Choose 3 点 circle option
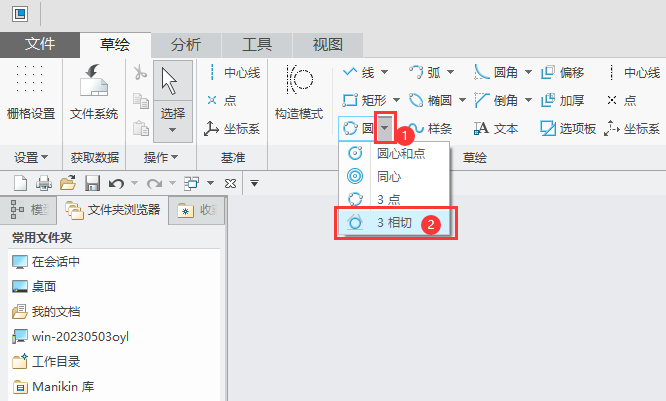 pos(394,199)
